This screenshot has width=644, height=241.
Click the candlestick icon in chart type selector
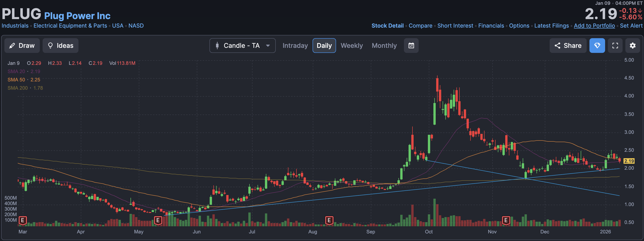coord(217,46)
